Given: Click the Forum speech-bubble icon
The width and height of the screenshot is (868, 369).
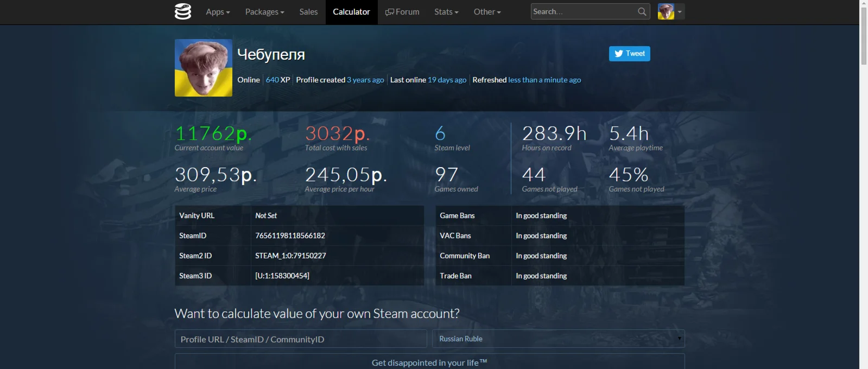Looking at the screenshot, I should (x=389, y=12).
